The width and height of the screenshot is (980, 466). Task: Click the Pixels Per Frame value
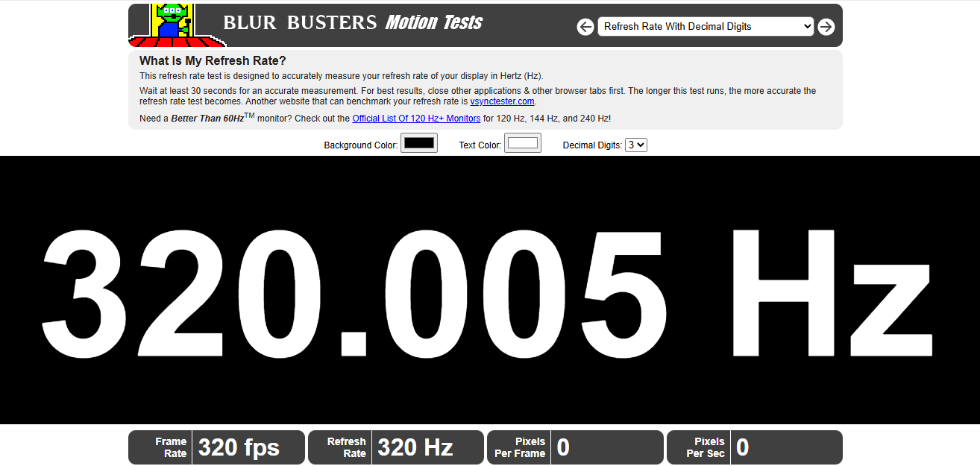tap(563, 447)
